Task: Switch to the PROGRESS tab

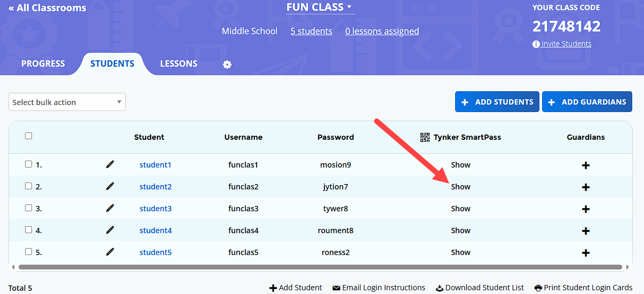Action: click(43, 63)
